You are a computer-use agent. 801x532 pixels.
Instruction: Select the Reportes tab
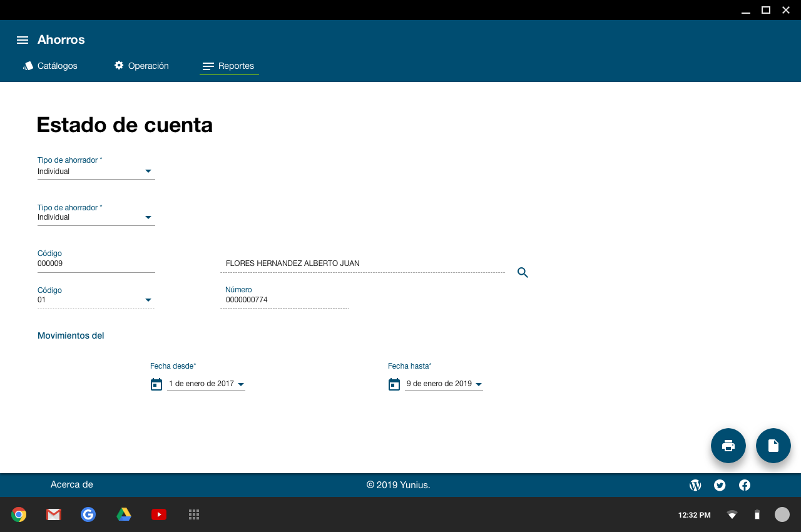coord(229,66)
